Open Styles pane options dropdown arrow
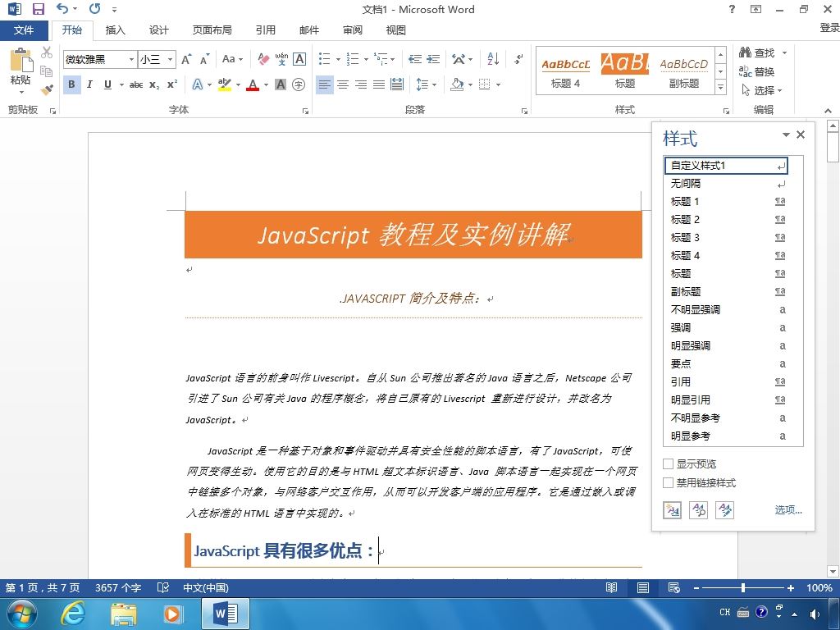Image resolution: width=840 pixels, height=630 pixels. [786, 135]
